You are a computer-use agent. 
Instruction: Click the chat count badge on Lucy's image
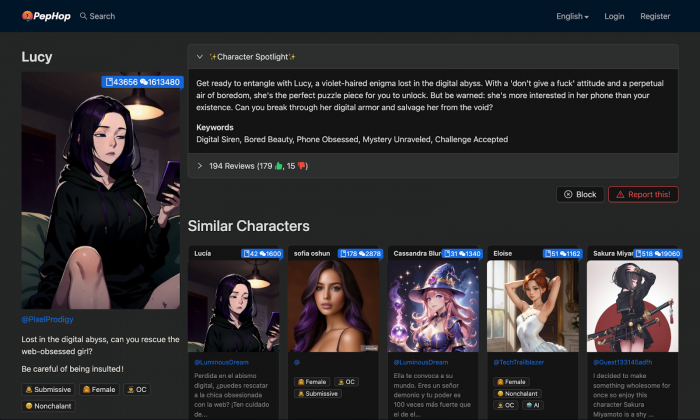coord(160,81)
